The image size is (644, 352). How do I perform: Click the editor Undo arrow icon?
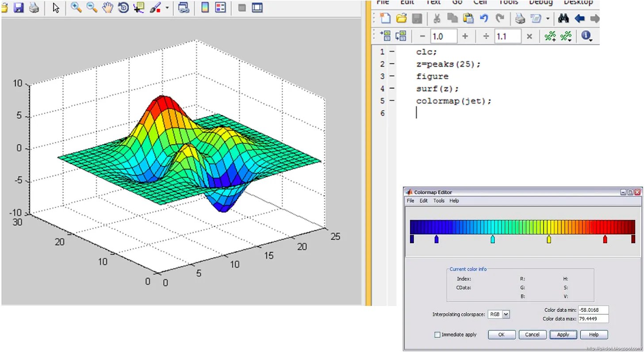coord(484,19)
